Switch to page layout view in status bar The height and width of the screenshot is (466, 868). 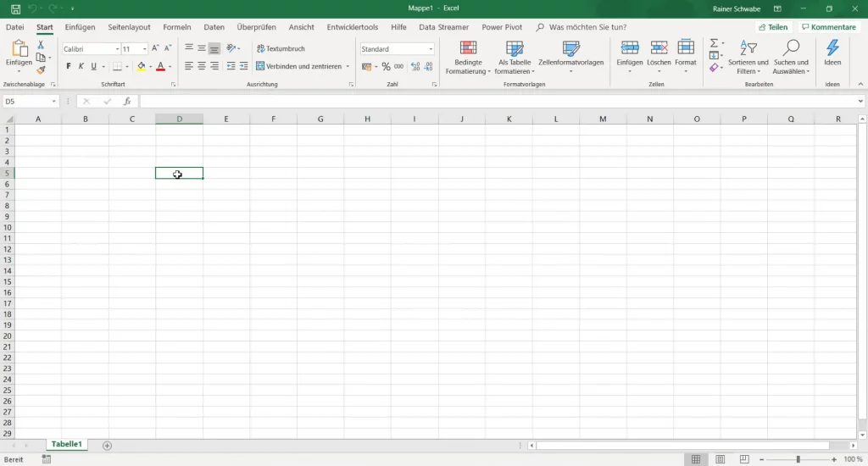coord(721,459)
